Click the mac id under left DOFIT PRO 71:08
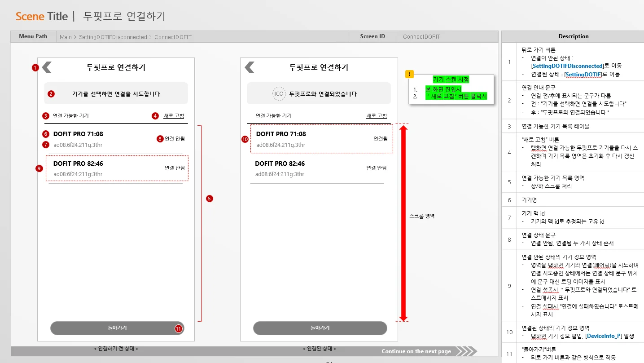The width and height of the screenshot is (644, 363). (x=78, y=145)
